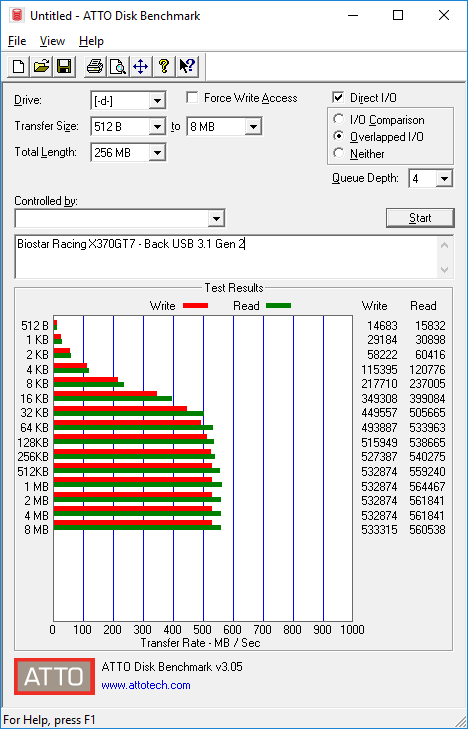Open the File menu

[x=17, y=41]
